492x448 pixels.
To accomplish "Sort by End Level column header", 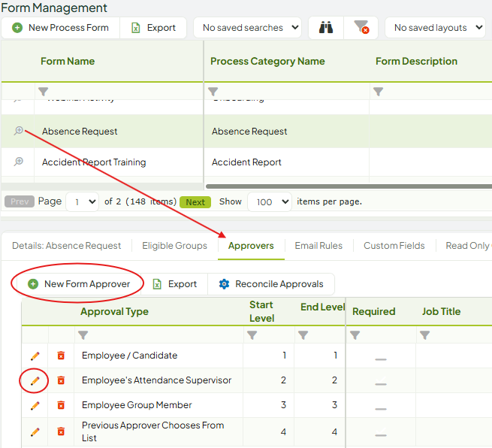I will click(x=322, y=307).
